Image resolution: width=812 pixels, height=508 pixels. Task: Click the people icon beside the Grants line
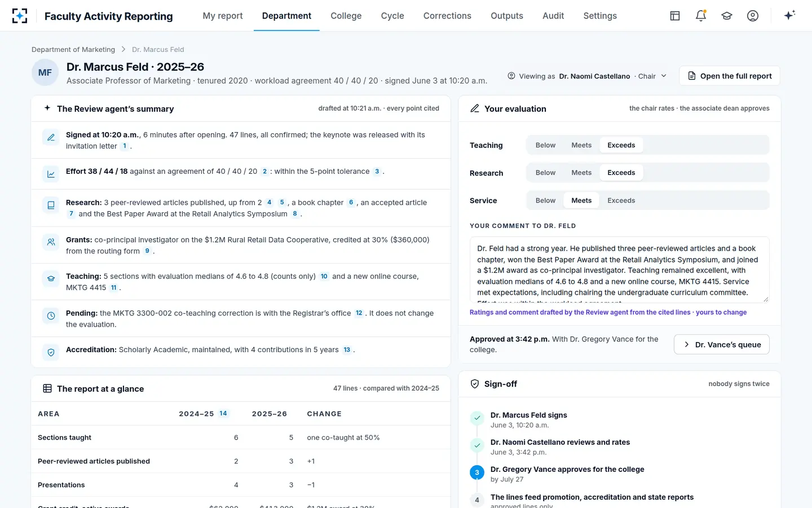[x=51, y=242]
